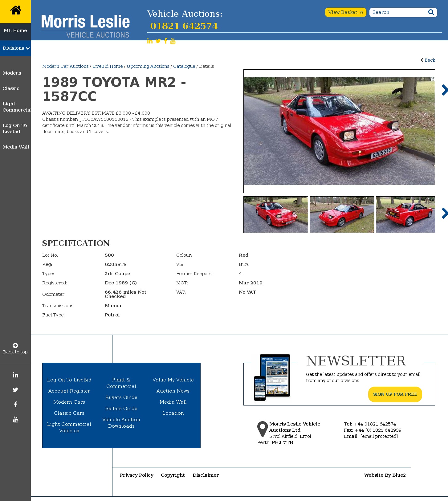
Task: Open Value My Vehicle link
Action: [x=173, y=380]
